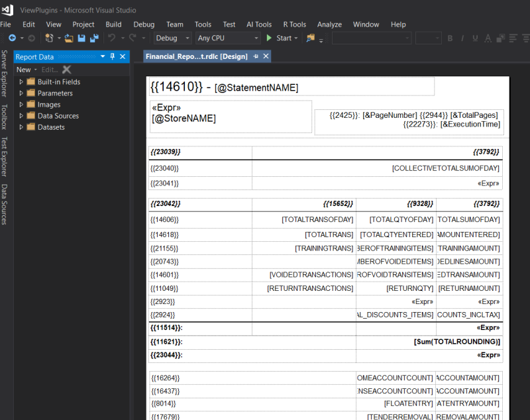The height and width of the screenshot is (420, 530).
Task: Click the Edit... button in Report Data
Action: click(50, 70)
